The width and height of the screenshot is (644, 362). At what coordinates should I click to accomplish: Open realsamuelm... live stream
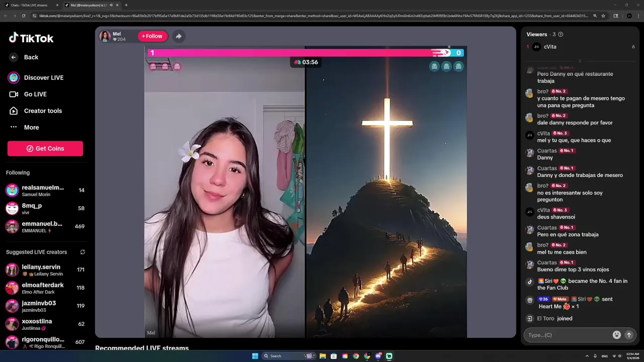click(x=45, y=191)
